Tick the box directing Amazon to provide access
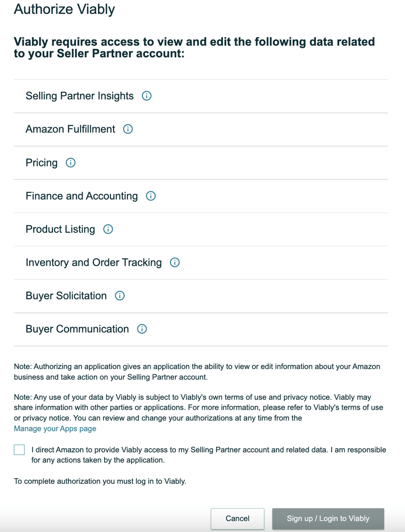This screenshot has height=532, width=405. 19,450
